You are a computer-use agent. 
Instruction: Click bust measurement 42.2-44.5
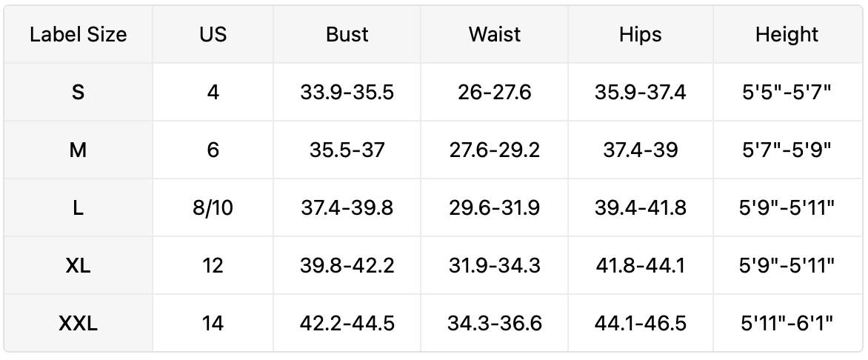(347, 324)
